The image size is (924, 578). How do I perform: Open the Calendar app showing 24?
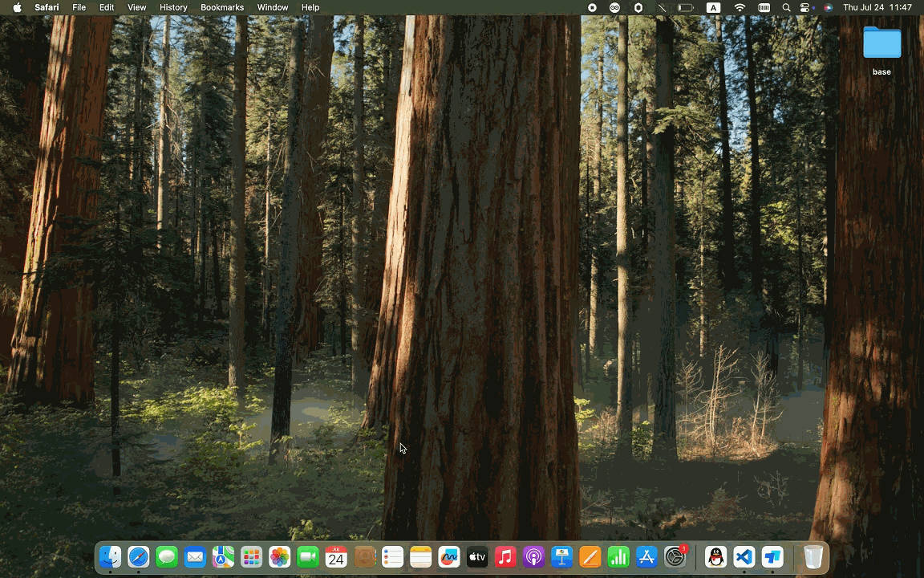point(336,557)
